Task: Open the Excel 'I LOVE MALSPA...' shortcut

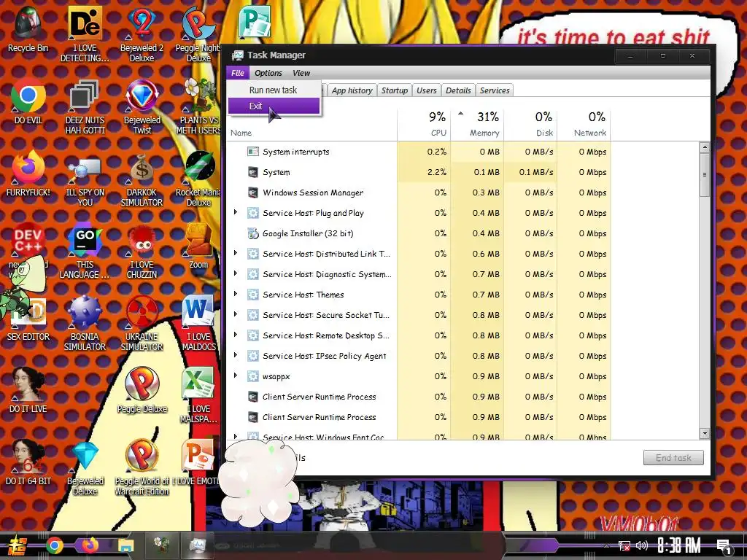Action: click(198, 395)
